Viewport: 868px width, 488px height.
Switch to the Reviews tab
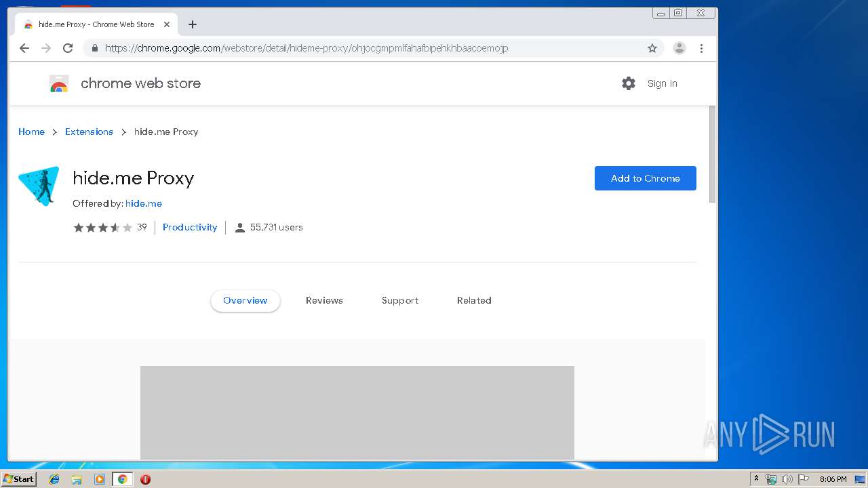pos(324,300)
